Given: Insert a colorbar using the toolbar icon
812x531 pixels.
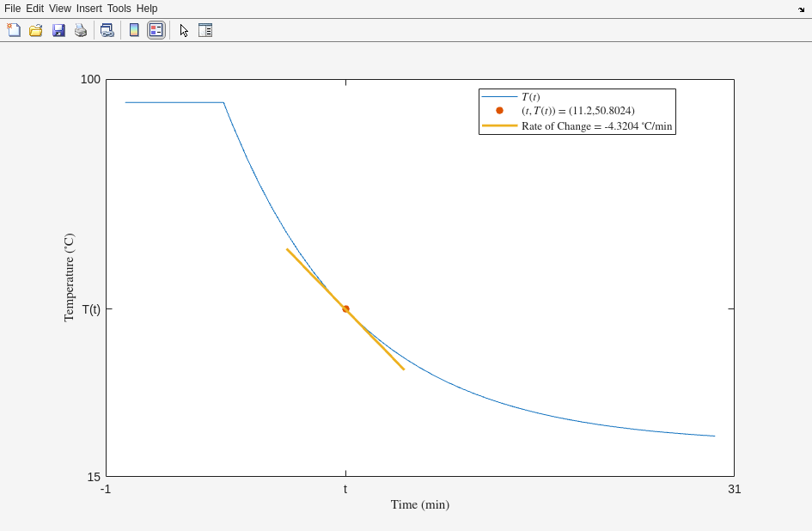Looking at the screenshot, I should pyautogui.click(x=134, y=30).
